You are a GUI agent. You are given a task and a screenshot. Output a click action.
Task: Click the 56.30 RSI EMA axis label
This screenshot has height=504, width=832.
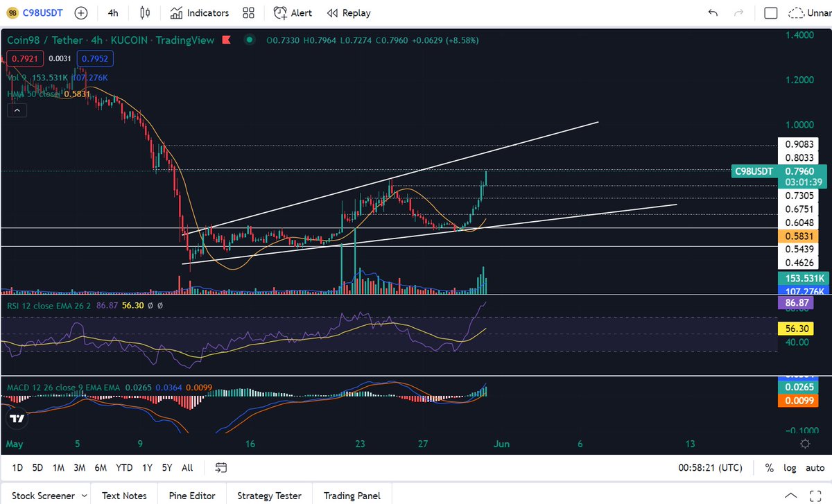click(x=797, y=329)
